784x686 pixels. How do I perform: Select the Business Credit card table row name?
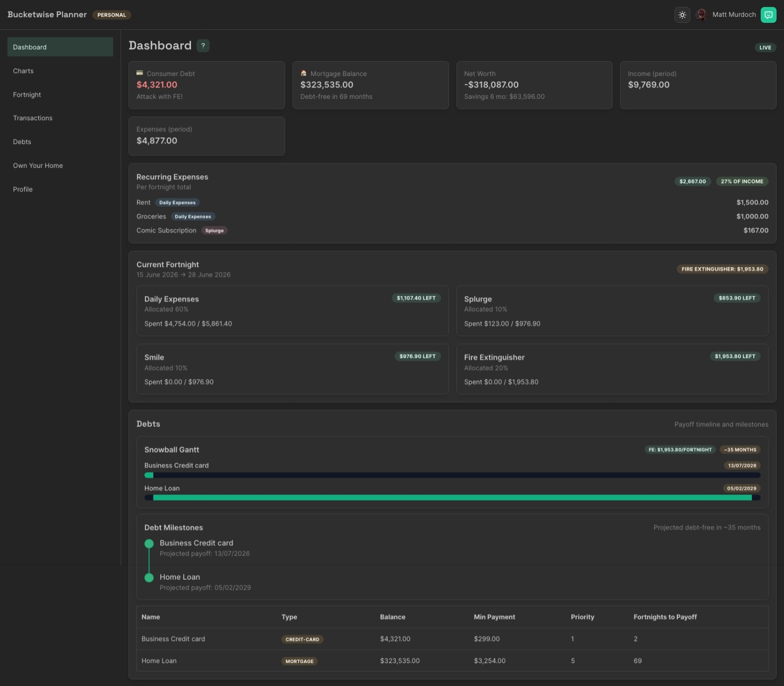pyautogui.click(x=173, y=639)
